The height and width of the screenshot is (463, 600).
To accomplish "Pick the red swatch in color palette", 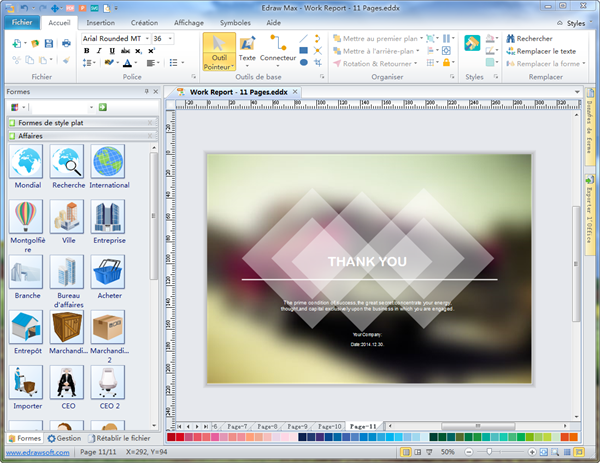I will point(182,438).
